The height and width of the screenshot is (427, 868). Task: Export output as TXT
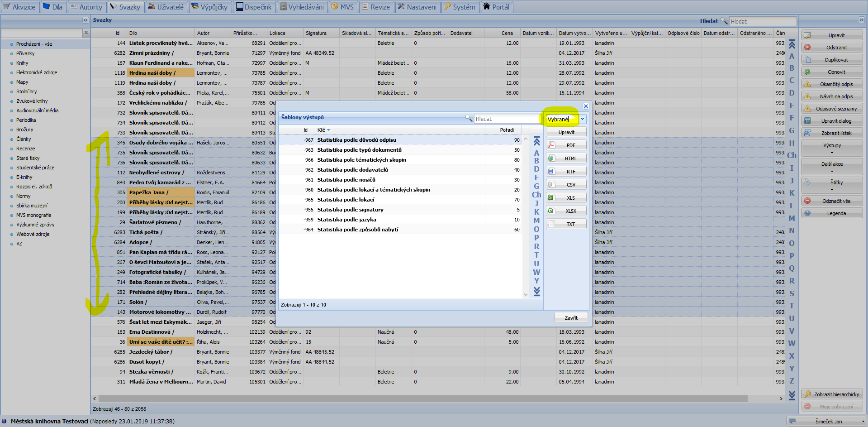pos(566,224)
